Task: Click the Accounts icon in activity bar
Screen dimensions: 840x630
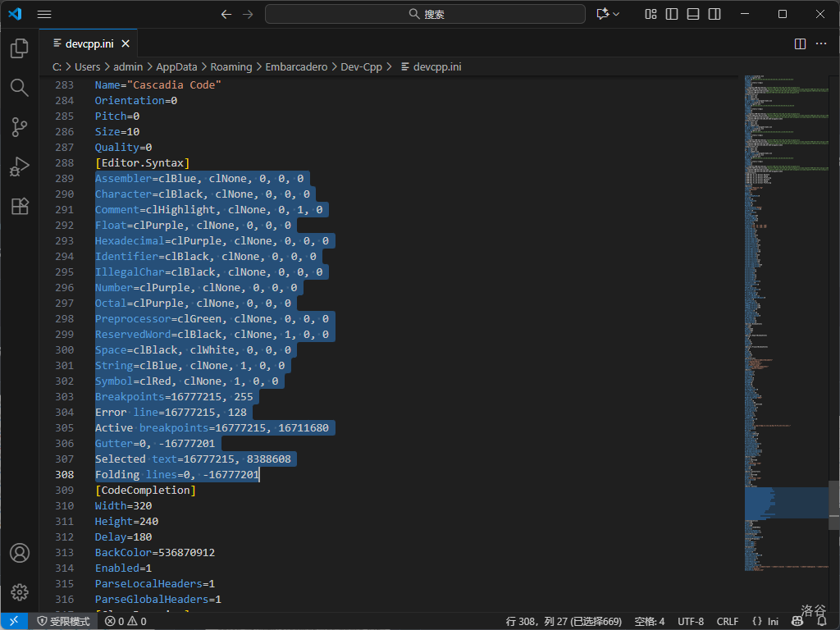Action: point(20,553)
